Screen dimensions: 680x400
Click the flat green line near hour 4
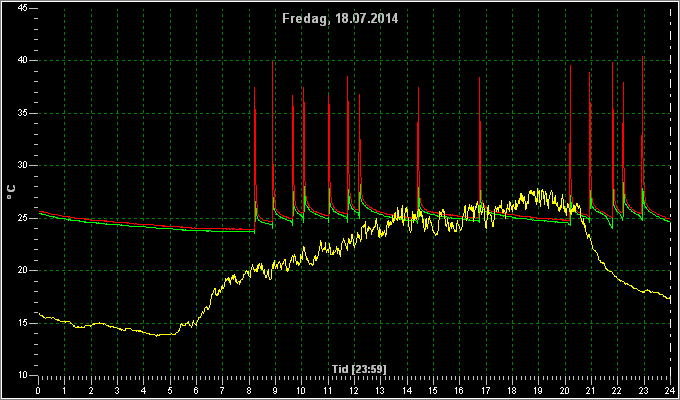coord(143,226)
